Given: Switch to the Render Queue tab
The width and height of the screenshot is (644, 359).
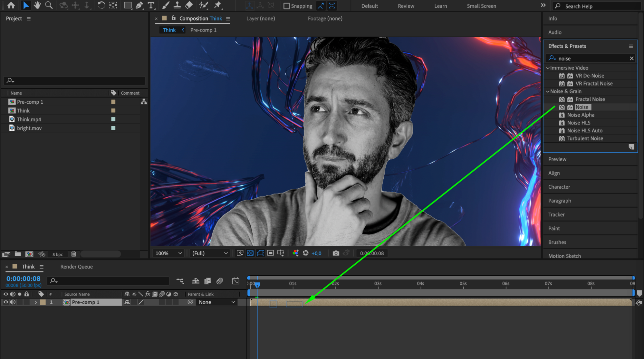Looking at the screenshot, I should pos(76,267).
